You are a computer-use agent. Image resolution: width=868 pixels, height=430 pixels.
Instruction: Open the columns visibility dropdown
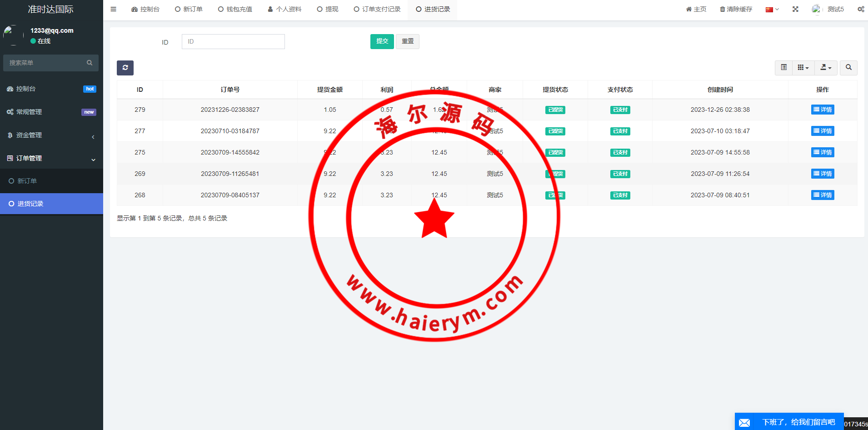tap(803, 68)
